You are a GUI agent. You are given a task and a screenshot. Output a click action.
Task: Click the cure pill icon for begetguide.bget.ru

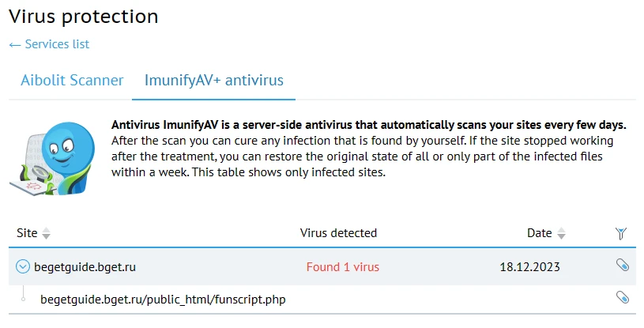[622, 266]
